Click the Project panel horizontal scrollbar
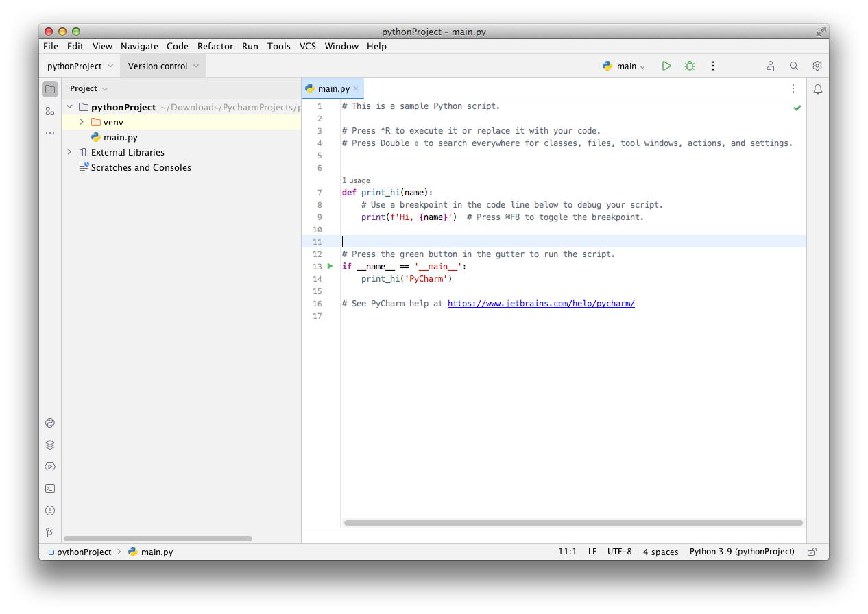 pyautogui.click(x=158, y=539)
